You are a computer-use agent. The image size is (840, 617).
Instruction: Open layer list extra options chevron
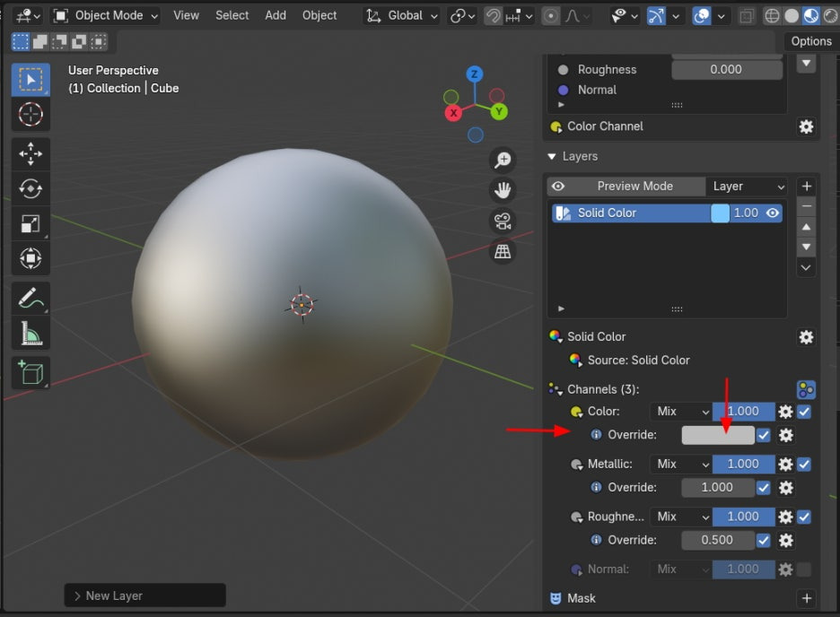tap(807, 267)
